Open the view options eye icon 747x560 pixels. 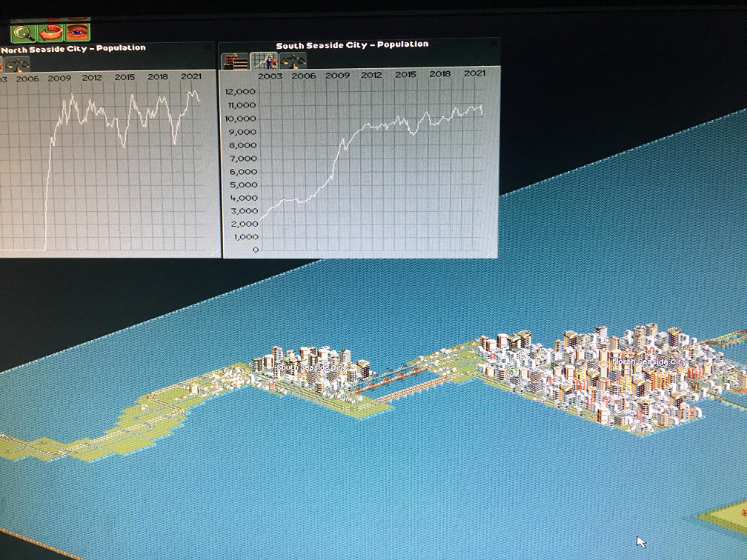pyautogui.click(x=78, y=31)
